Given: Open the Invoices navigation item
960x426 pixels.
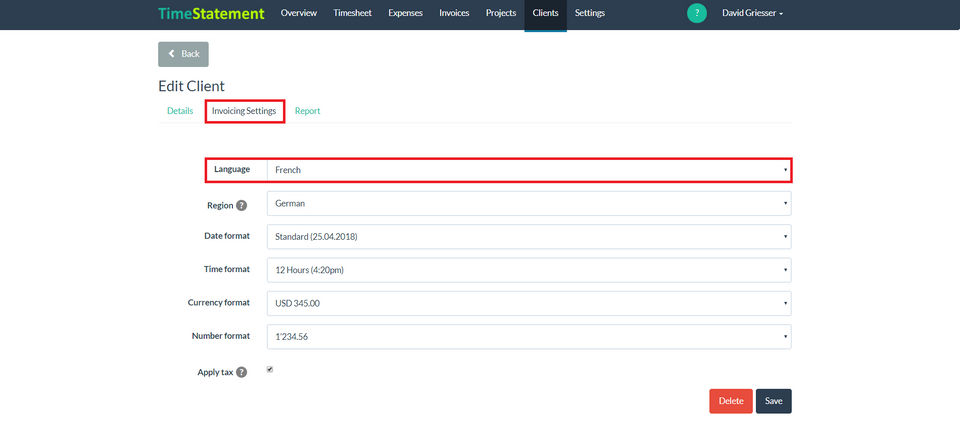Looking at the screenshot, I should click(x=454, y=13).
